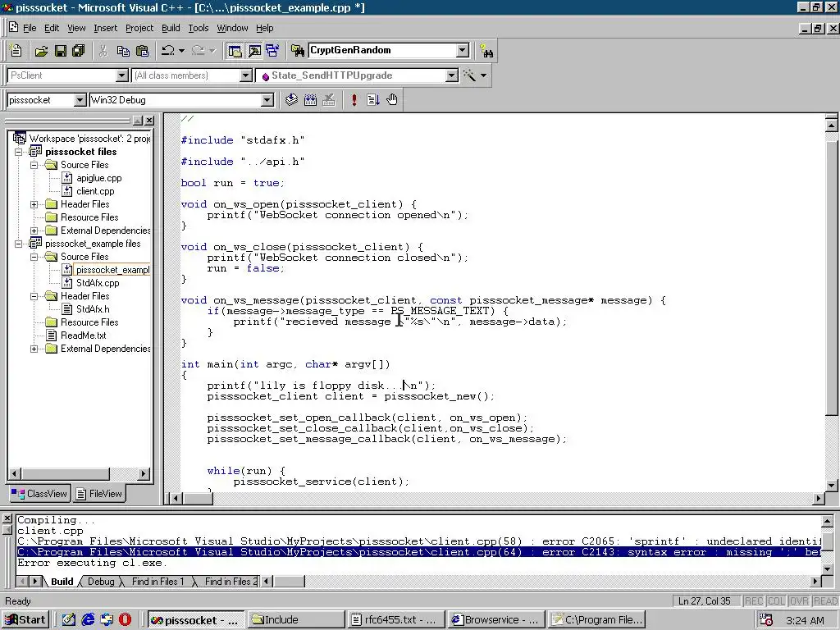Open the All class members dropdown
The image size is (840, 630).
(x=246, y=75)
